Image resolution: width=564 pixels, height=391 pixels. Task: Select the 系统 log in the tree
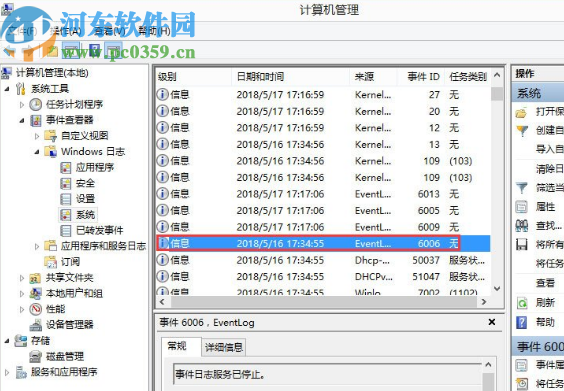[86, 215]
